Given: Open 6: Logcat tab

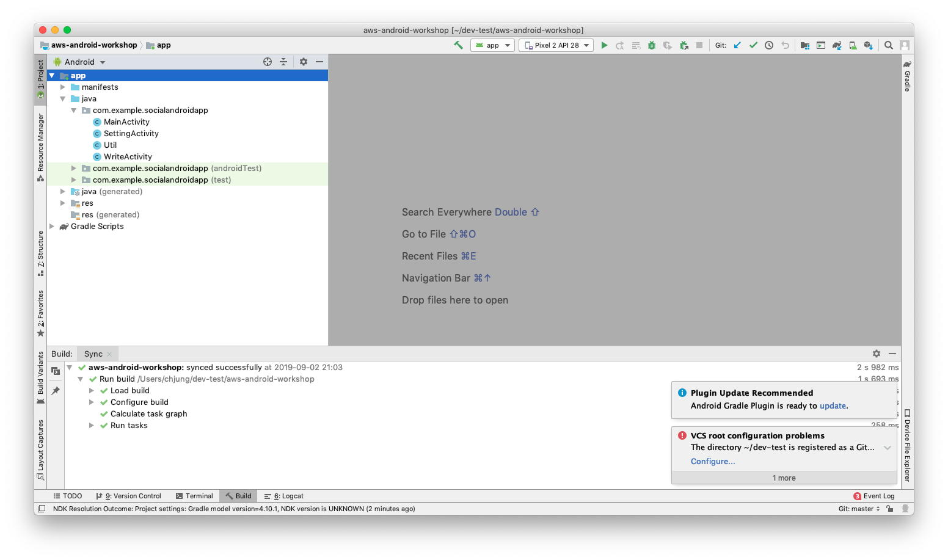Looking at the screenshot, I should 284,496.
